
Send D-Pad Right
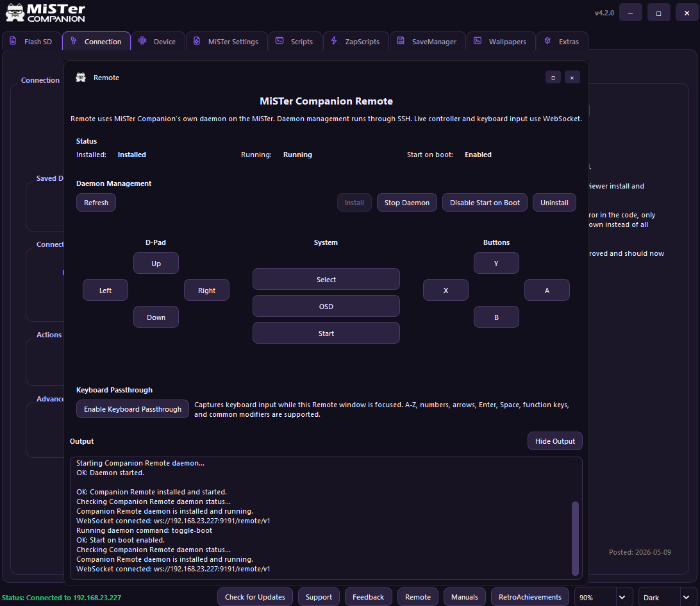coord(206,290)
